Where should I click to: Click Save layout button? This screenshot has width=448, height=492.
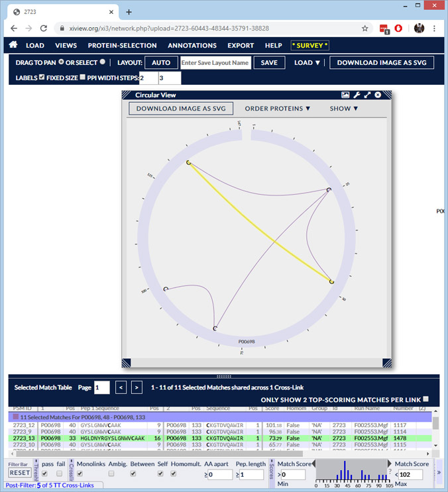(x=269, y=62)
